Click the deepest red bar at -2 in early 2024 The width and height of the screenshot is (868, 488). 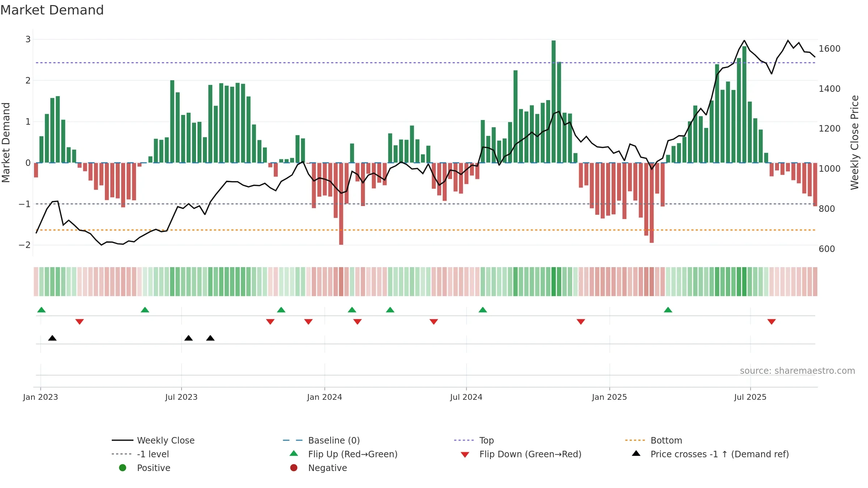341,204
